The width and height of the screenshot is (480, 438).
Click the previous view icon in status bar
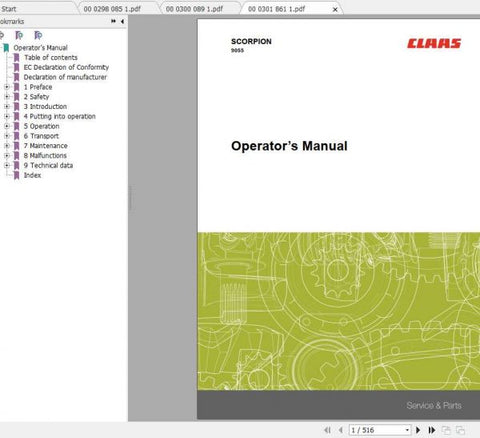446,430
